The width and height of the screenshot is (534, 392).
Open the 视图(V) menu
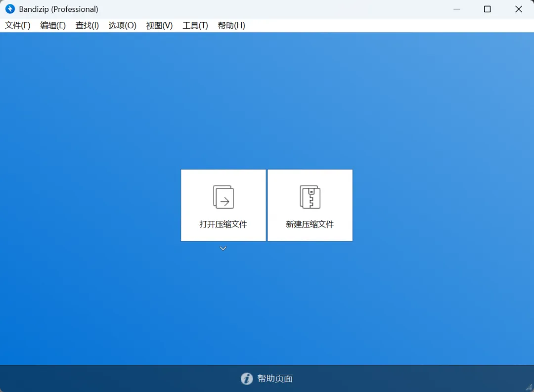(x=159, y=26)
